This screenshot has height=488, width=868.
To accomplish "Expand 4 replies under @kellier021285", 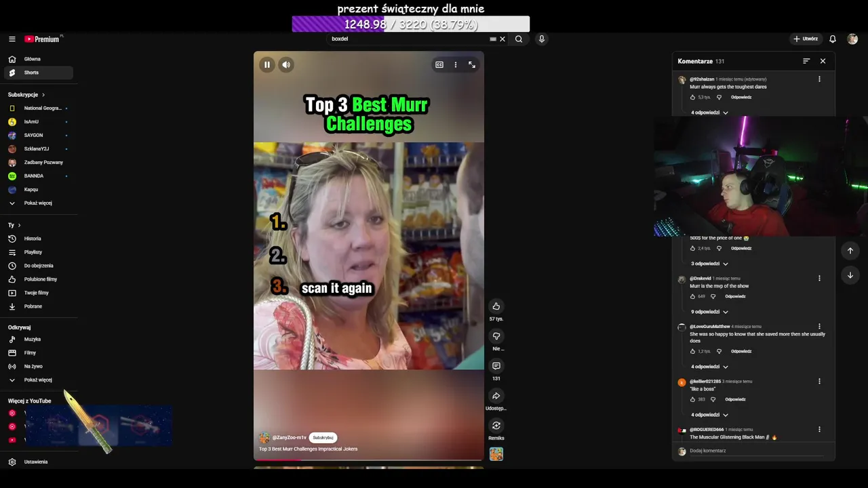I will (709, 415).
